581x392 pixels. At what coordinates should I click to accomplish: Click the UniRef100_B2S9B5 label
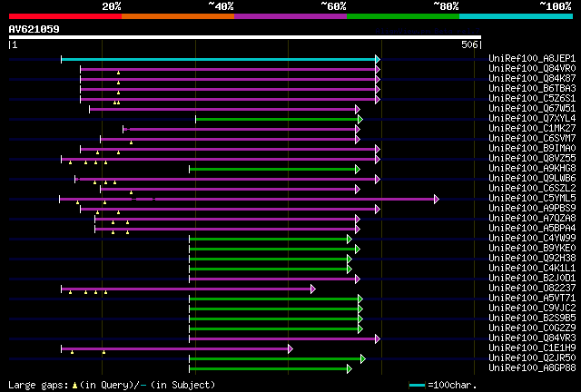pyautogui.click(x=532, y=318)
